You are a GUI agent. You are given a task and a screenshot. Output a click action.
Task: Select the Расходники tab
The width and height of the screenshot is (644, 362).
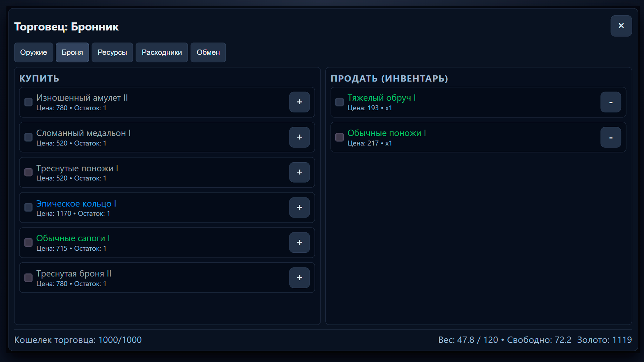(162, 52)
